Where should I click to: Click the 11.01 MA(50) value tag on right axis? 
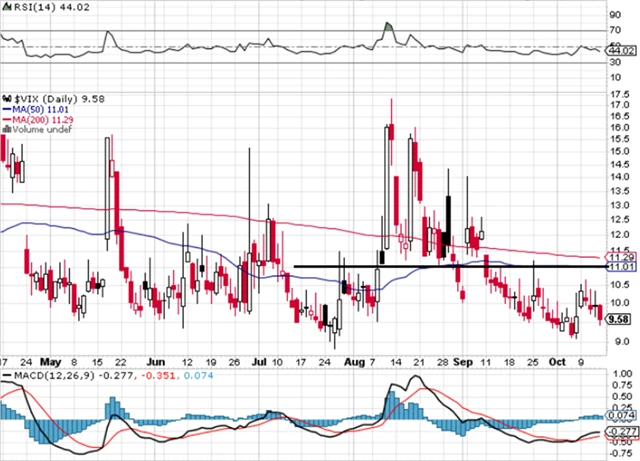click(620, 268)
